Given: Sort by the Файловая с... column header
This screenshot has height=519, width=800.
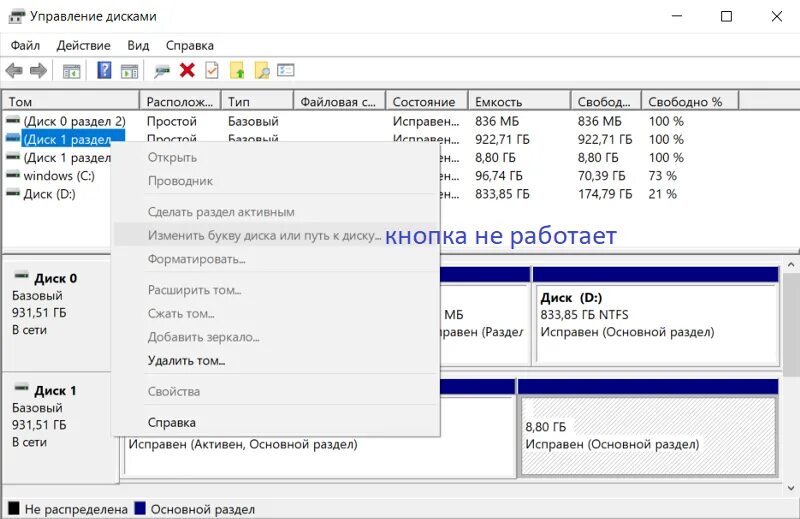Looking at the screenshot, I should (340, 102).
